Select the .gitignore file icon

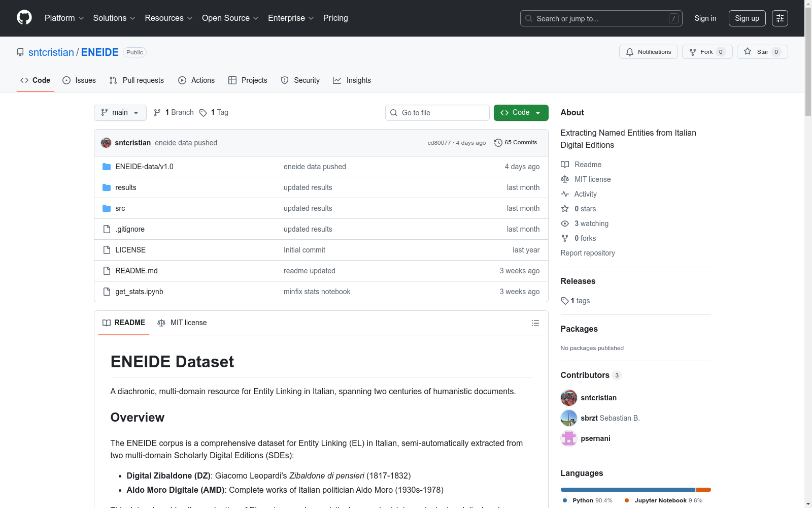point(107,229)
